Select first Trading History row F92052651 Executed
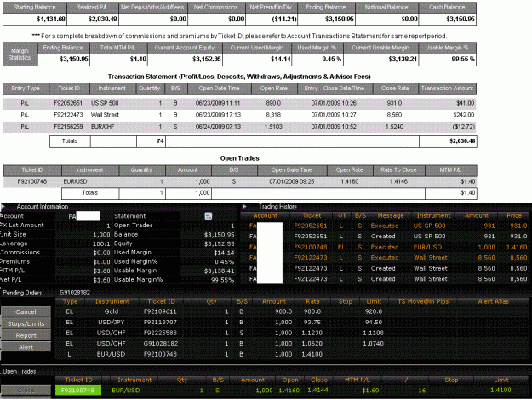Image resolution: width=532 pixels, height=400 pixels. coord(385,226)
